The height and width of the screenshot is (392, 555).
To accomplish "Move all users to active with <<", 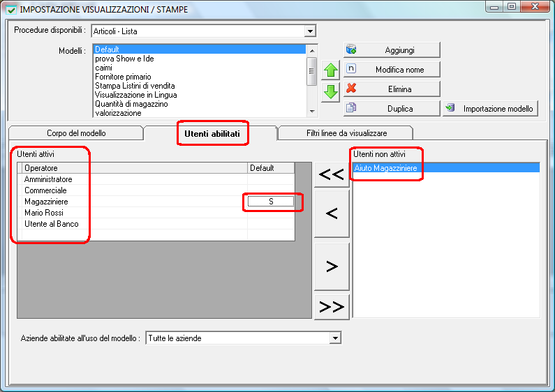I will coord(332,174).
